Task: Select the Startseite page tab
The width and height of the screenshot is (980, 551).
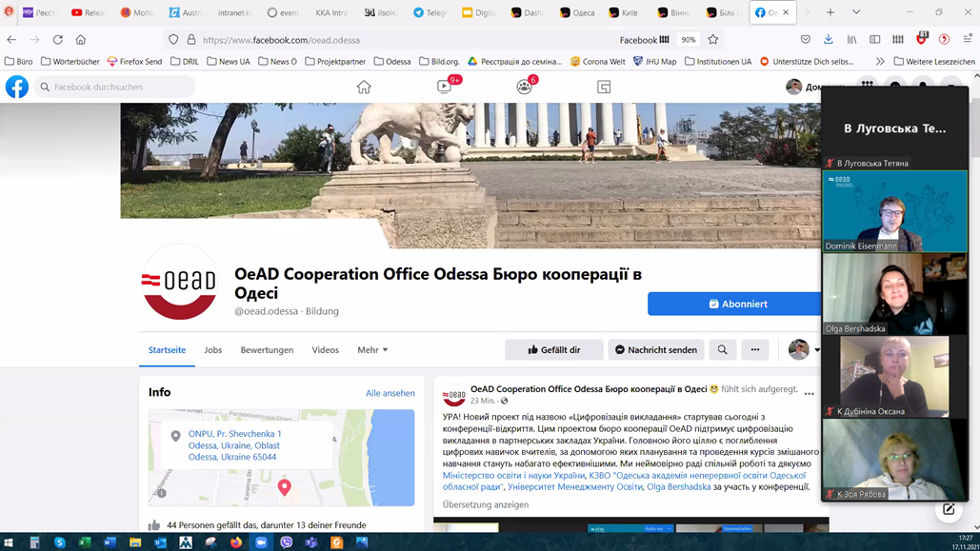Action: click(x=167, y=350)
